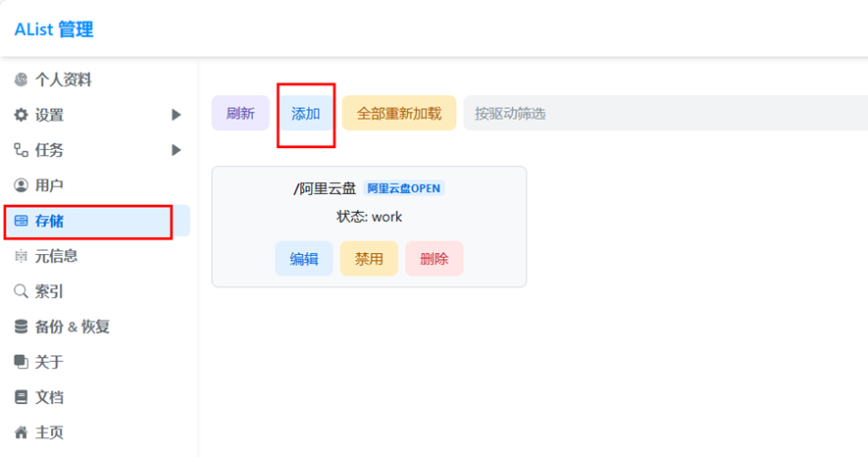Click the task flow icon beside 任务
Viewport: 868px width, 457px height.
(x=21, y=150)
